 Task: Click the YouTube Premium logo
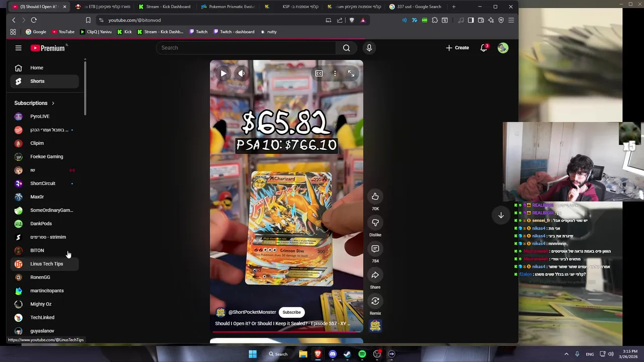(x=48, y=48)
